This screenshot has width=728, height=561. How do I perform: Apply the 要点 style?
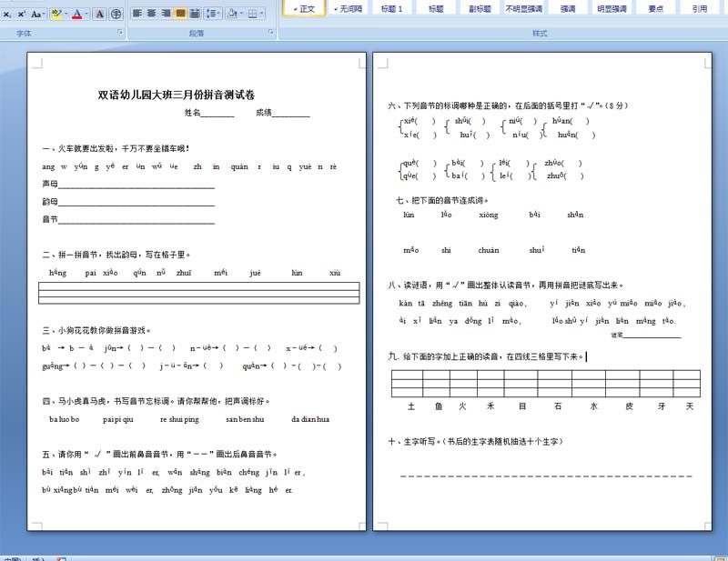point(655,8)
